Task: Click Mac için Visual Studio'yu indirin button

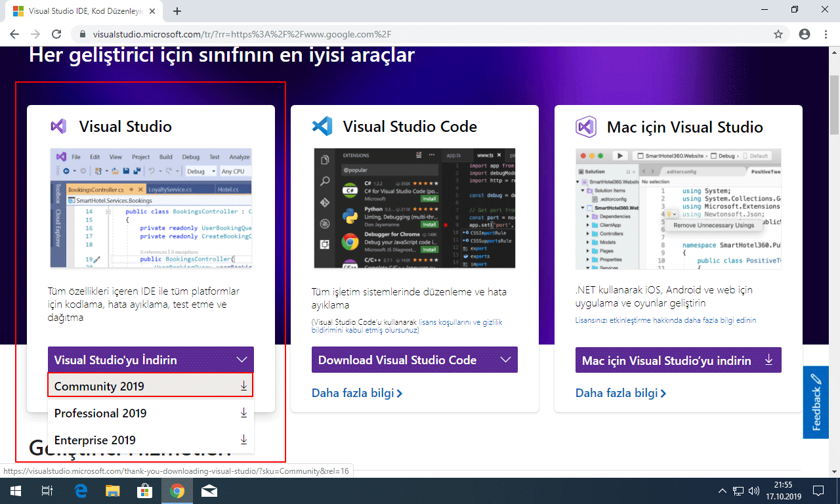Action: pos(679,360)
